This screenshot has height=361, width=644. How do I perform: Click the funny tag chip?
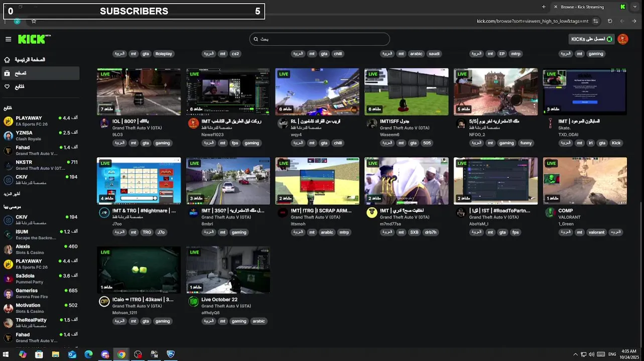click(526, 143)
